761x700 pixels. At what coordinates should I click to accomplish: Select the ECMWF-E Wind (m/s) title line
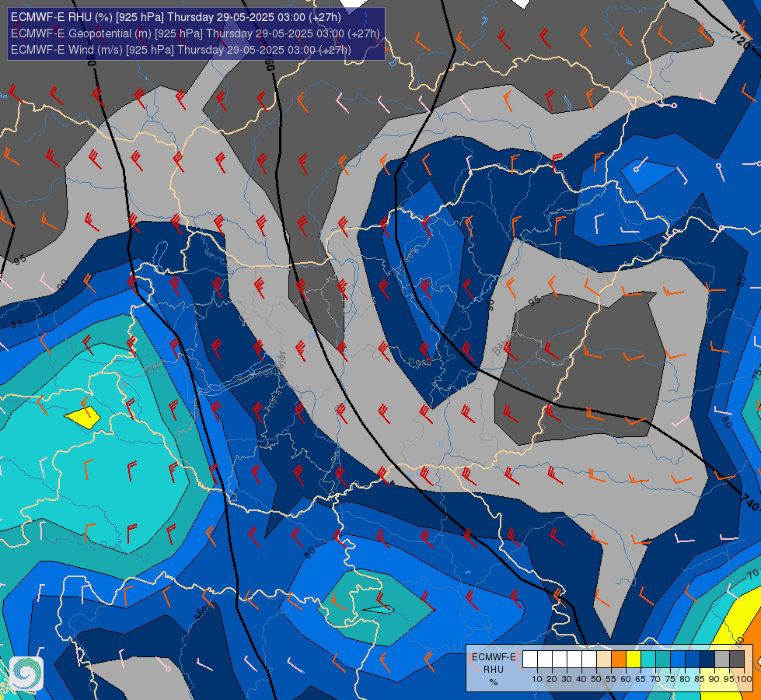[180, 50]
